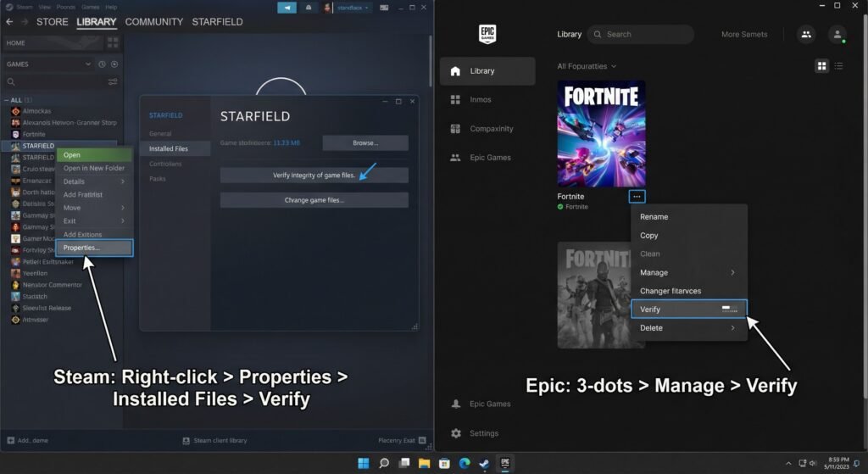This screenshot has width=868, height=474.
Task: Open the Installed Files tab
Action: pos(169,148)
